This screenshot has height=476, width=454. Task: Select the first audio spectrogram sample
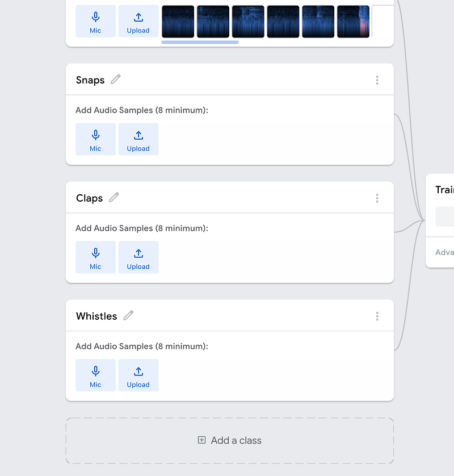tap(178, 22)
